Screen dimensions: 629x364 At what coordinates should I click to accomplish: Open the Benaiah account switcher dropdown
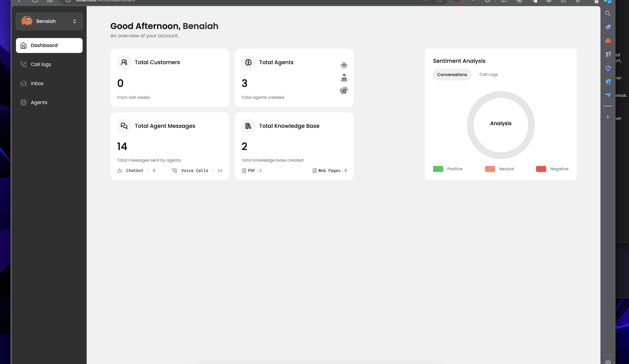pos(49,21)
